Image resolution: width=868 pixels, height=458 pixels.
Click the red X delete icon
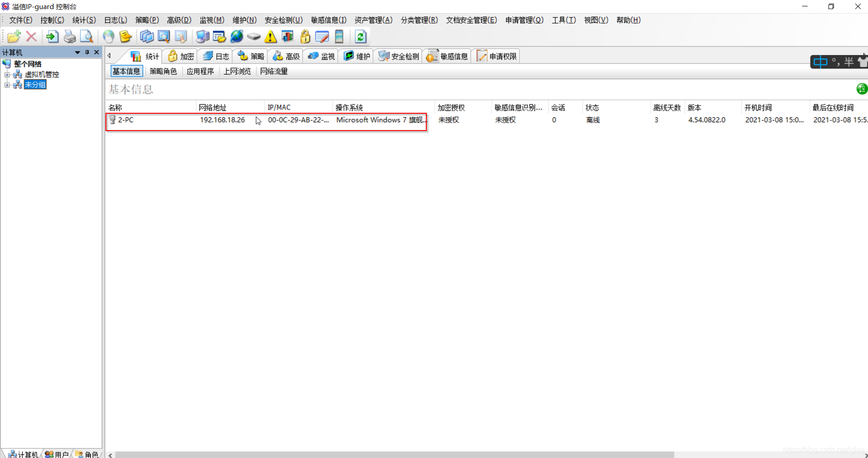coord(31,36)
